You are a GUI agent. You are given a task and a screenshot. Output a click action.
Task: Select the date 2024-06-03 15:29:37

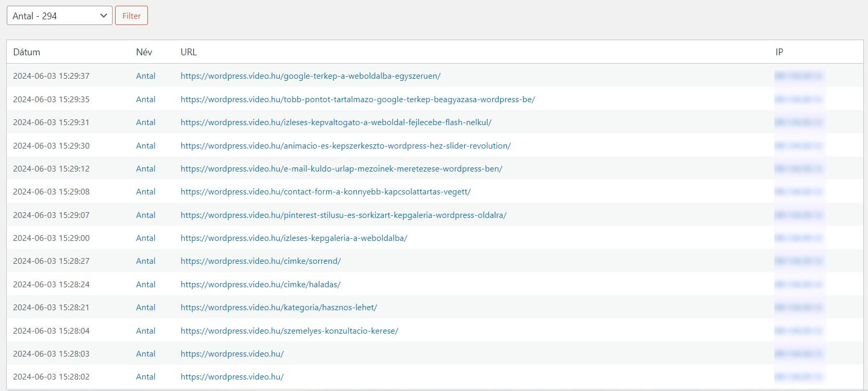[x=51, y=76]
